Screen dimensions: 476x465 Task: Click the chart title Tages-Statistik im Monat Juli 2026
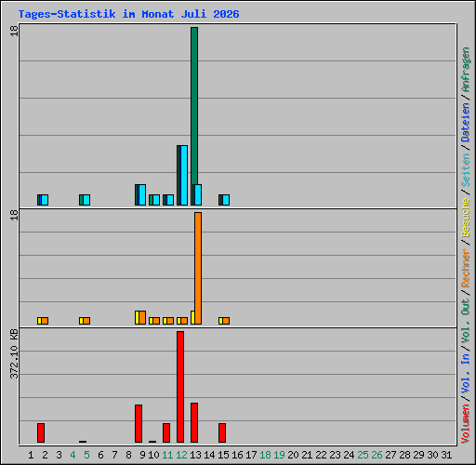(x=128, y=14)
